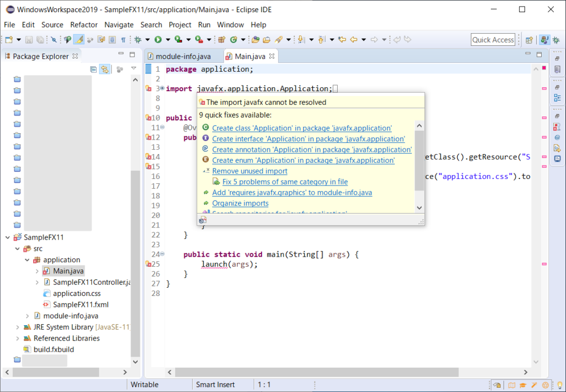Click quick fix Remove unused import
Image resolution: width=566 pixels, height=392 pixels.
click(x=249, y=171)
